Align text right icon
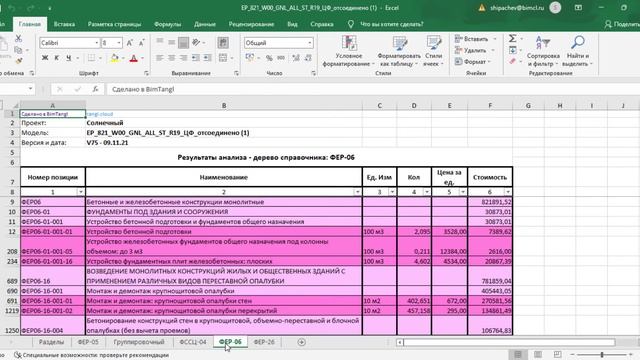Viewport: 640px width, 360px height. [x=184, y=58]
